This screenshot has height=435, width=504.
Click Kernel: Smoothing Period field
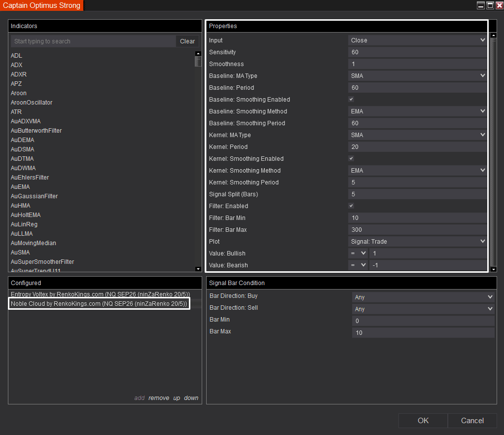pos(417,182)
